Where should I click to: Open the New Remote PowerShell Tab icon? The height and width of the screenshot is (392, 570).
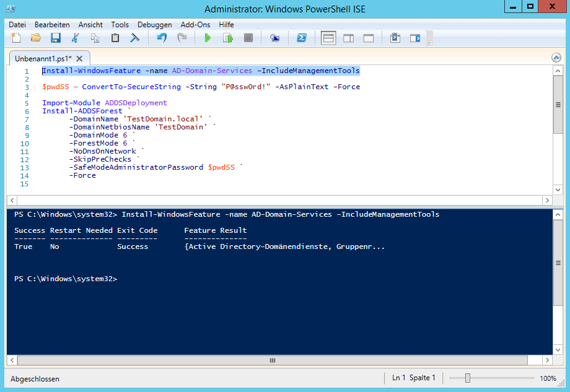tap(274, 38)
